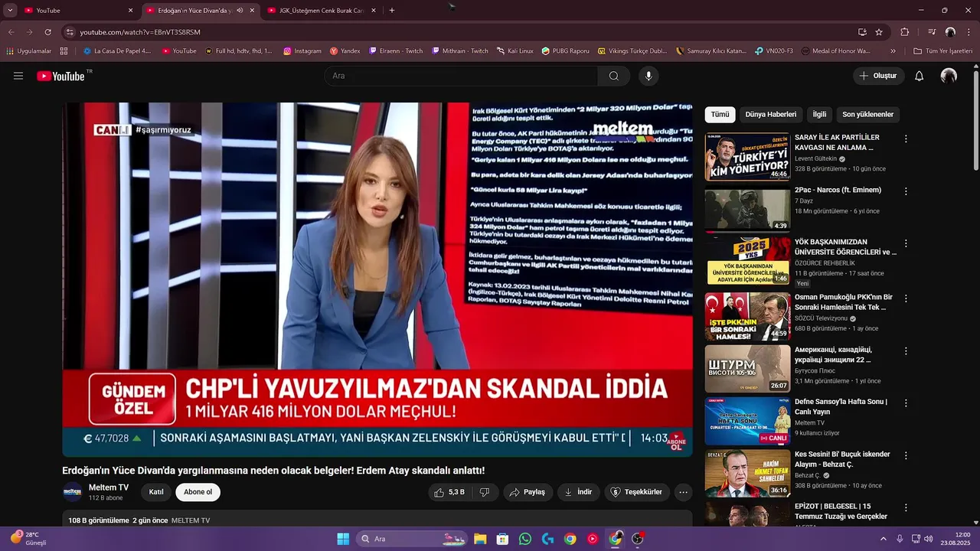The height and width of the screenshot is (551, 980).
Task: Open options for Kes Sesini video
Action: click(x=906, y=455)
